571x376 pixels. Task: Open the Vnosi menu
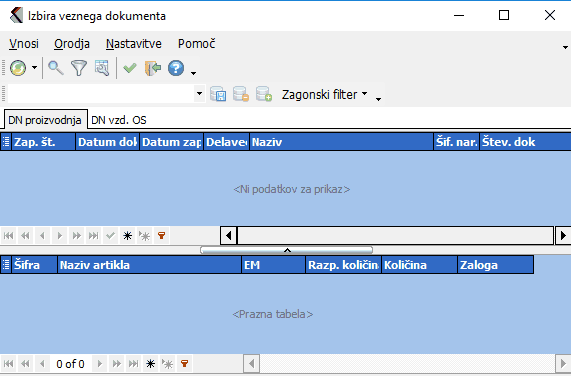coord(24,44)
